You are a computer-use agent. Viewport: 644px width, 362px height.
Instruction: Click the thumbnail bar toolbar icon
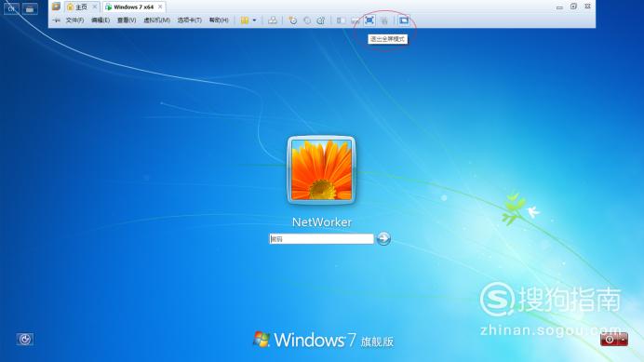pyautogui.click(x=356, y=20)
